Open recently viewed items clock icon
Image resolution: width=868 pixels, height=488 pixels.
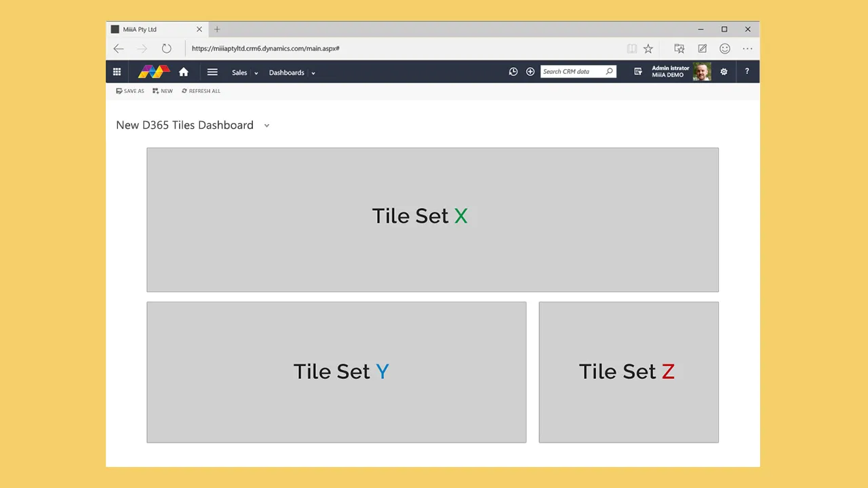pyautogui.click(x=513, y=72)
